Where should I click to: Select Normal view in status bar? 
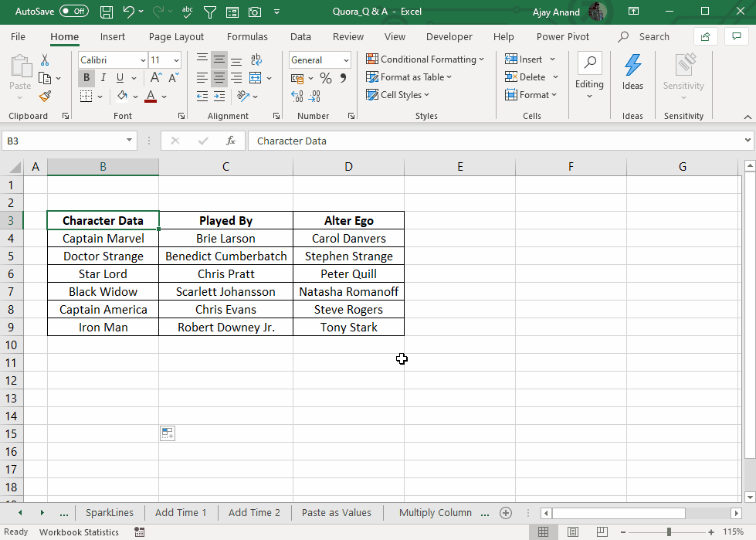coord(544,532)
